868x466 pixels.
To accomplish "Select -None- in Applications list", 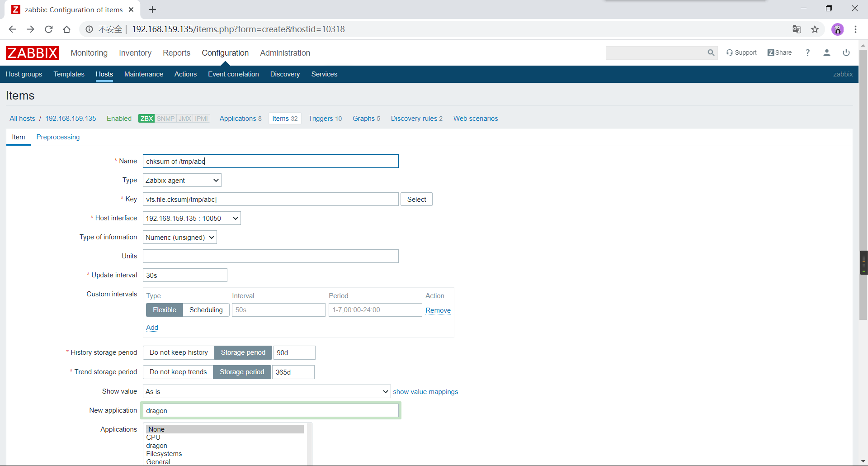I will [x=225, y=429].
